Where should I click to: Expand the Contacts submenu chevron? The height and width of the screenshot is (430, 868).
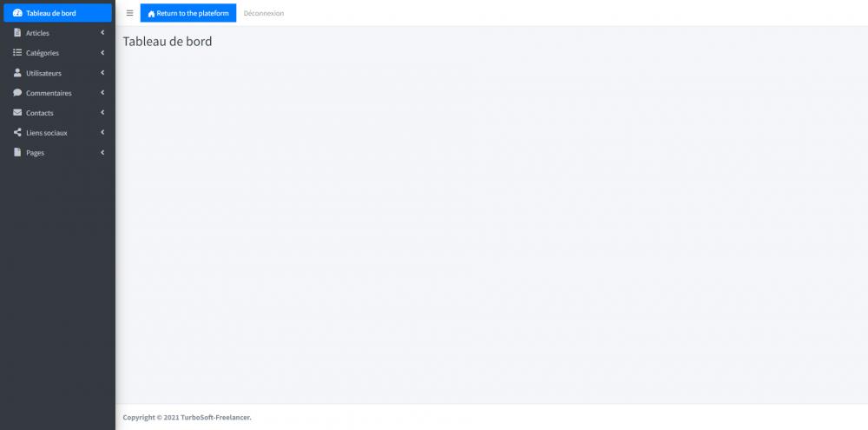[102, 112]
